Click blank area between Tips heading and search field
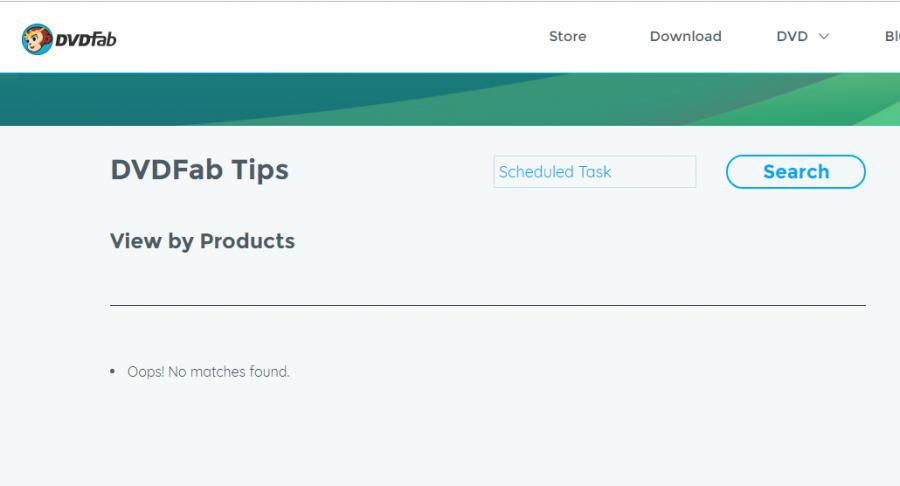The width and height of the screenshot is (900, 486). coord(390,171)
